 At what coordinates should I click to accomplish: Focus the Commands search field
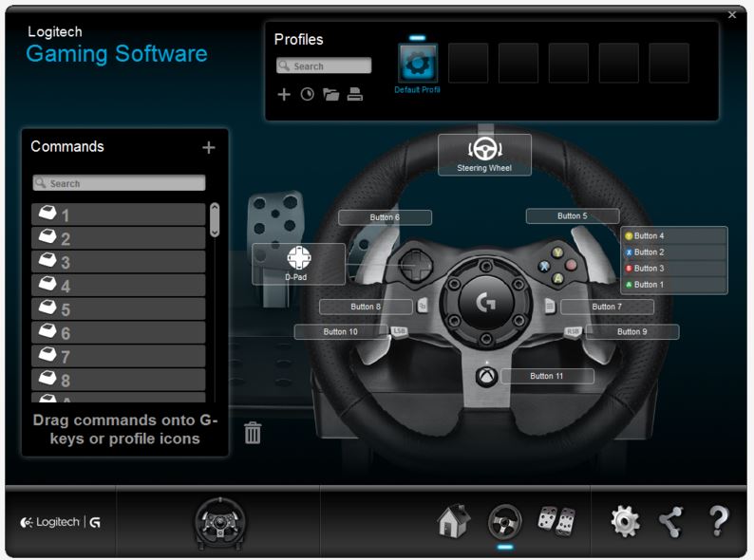(119, 183)
